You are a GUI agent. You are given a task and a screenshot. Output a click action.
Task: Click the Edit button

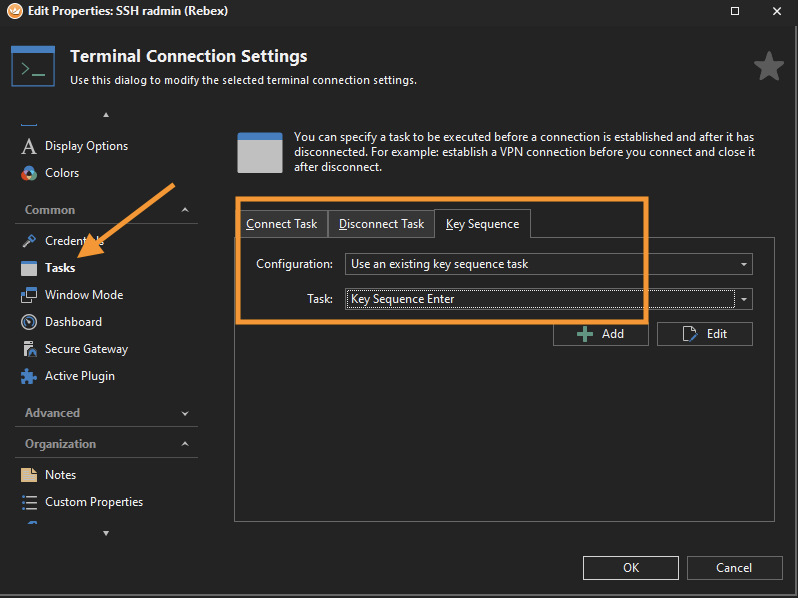coord(704,334)
